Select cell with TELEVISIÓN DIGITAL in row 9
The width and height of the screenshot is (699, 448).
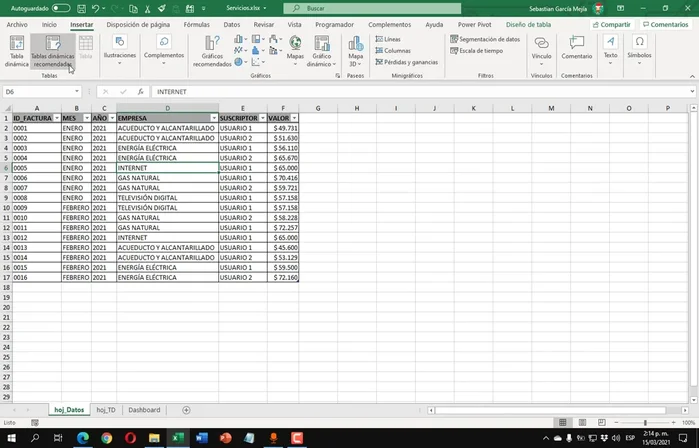click(168, 197)
